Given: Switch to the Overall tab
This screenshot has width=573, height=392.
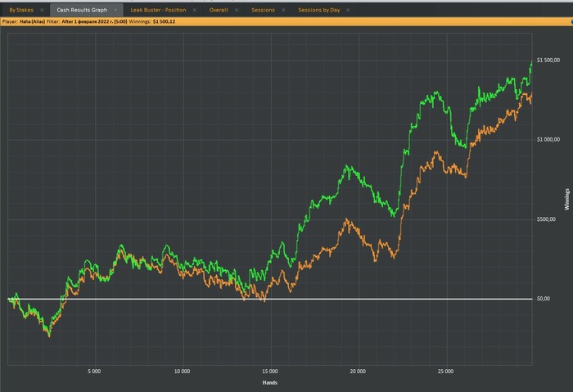Looking at the screenshot, I should (219, 10).
